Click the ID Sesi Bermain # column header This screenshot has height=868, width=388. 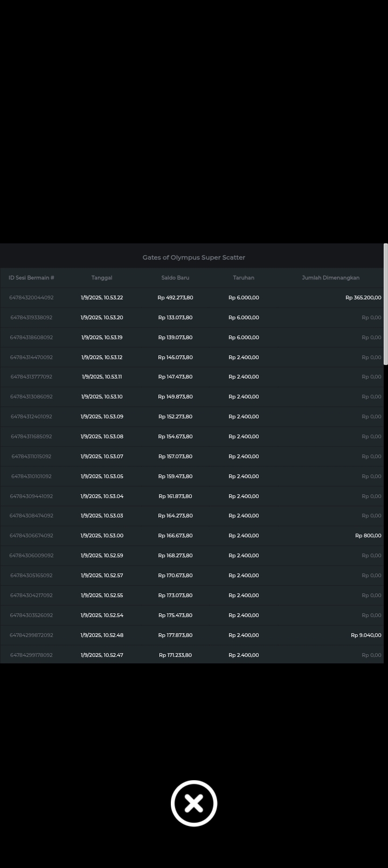[x=31, y=278]
